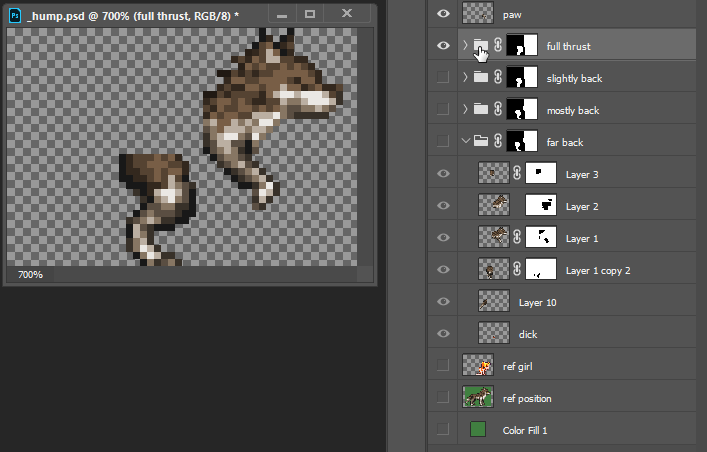The image size is (707, 452).
Task: Click the link icon on Layer 1 copy 2
Action: (515, 269)
